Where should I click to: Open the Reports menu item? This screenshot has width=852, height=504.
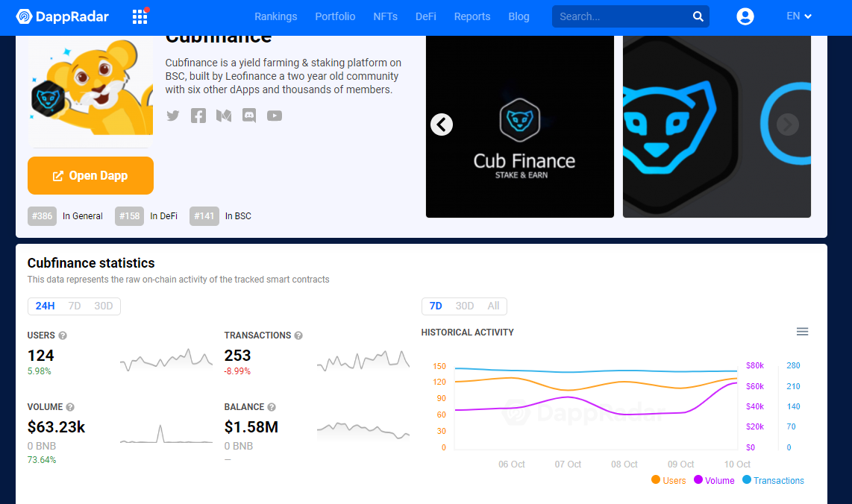(x=472, y=17)
